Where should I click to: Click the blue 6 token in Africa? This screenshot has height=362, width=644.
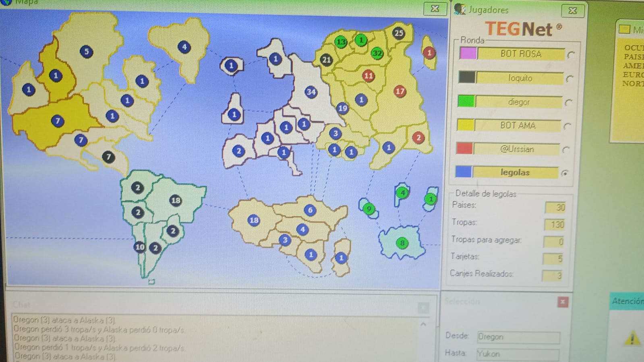tap(310, 210)
